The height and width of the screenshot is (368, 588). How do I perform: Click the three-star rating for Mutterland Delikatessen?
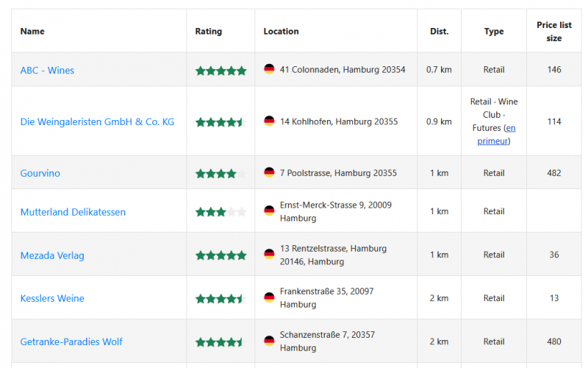coord(221,212)
